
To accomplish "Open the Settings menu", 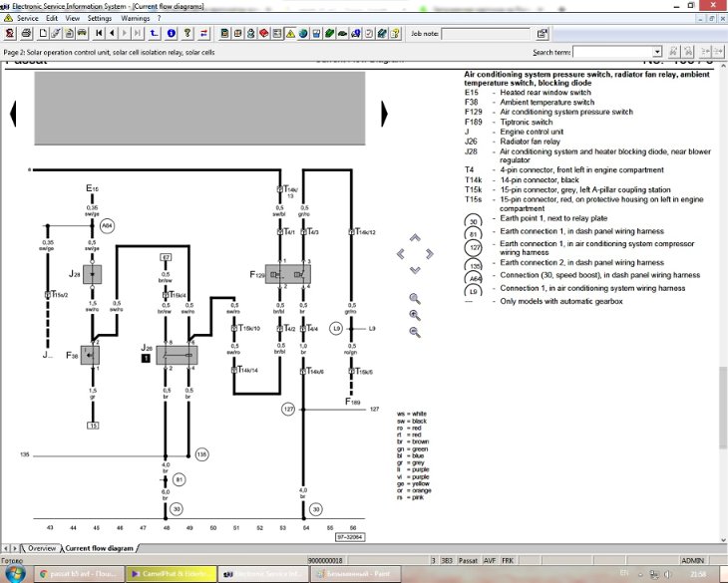I will 100,18.
